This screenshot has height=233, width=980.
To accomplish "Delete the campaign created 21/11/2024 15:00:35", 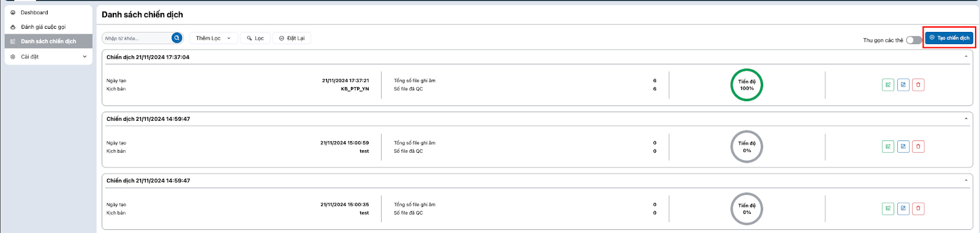I will coord(918,208).
